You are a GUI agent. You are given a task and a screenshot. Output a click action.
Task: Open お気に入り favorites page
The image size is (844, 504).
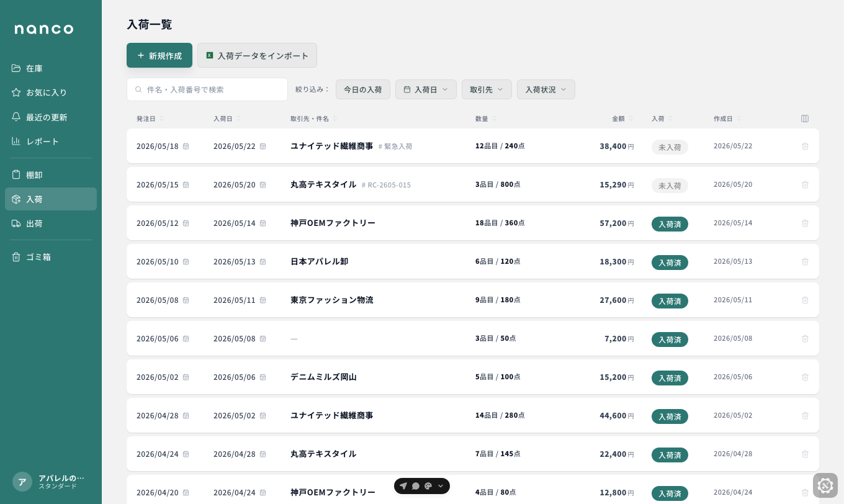pos(51,92)
